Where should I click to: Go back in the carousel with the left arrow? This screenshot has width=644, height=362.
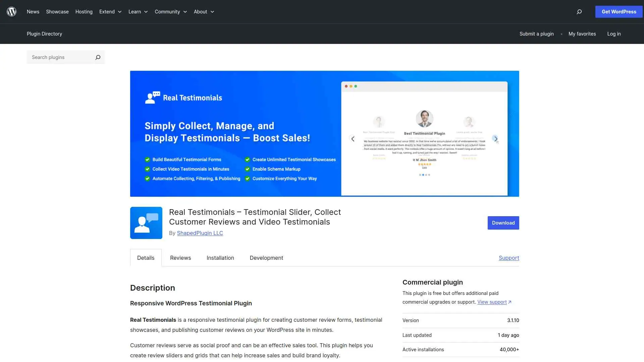point(353,138)
